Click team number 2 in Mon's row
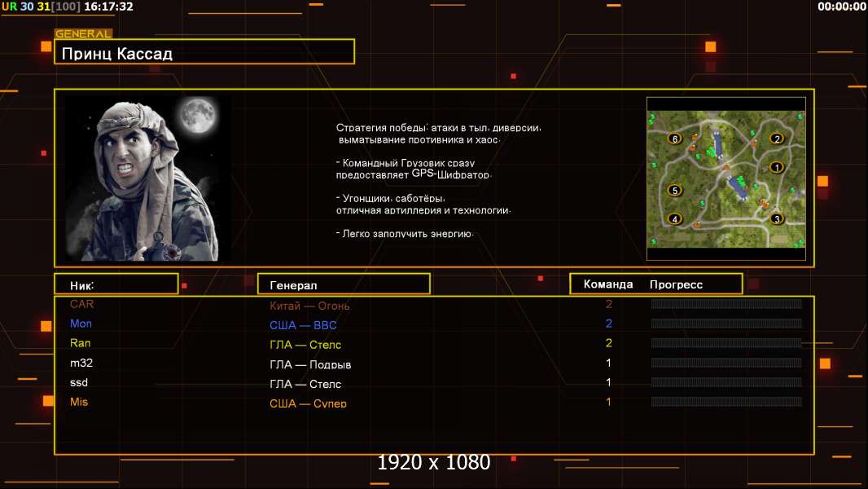868x489 pixels. point(608,324)
